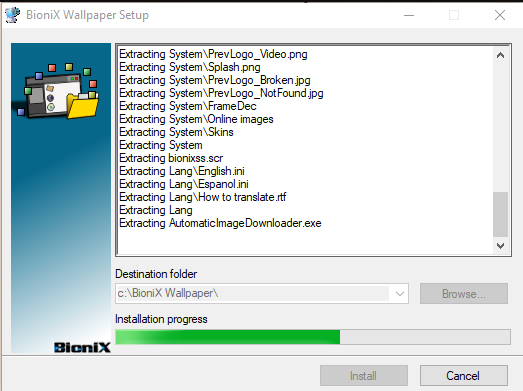The width and height of the screenshot is (523, 391).
Task: Select log line 'Extracting System\Splash.png'
Action: (x=190, y=67)
